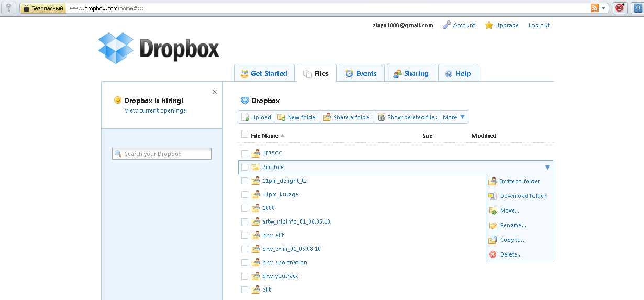Open the Upgrade link

click(x=507, y=25)
